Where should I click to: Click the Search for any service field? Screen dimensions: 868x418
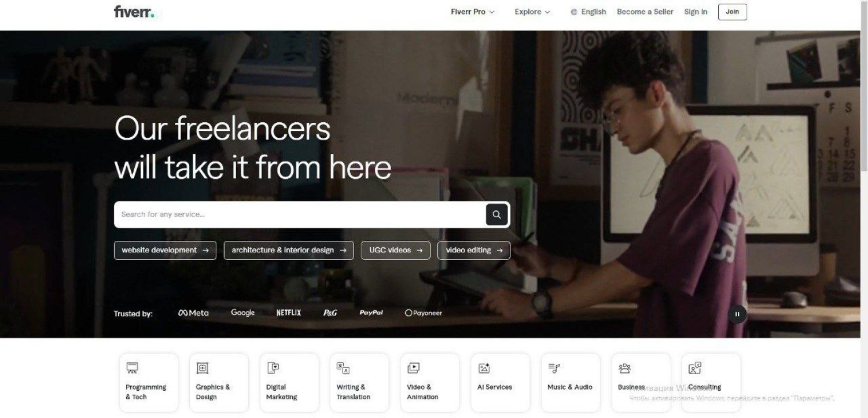(x=300, y=215)
